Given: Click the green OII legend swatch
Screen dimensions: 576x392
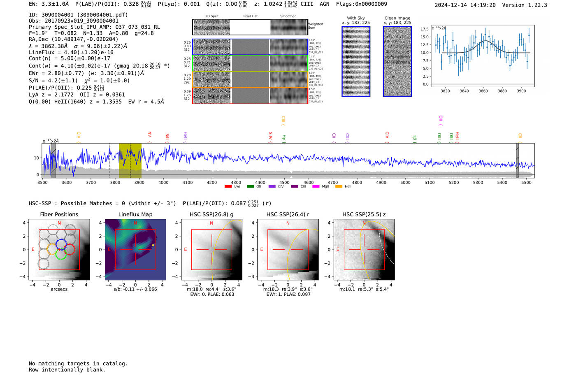Looking at the screenshot, I should pos(250,187).
